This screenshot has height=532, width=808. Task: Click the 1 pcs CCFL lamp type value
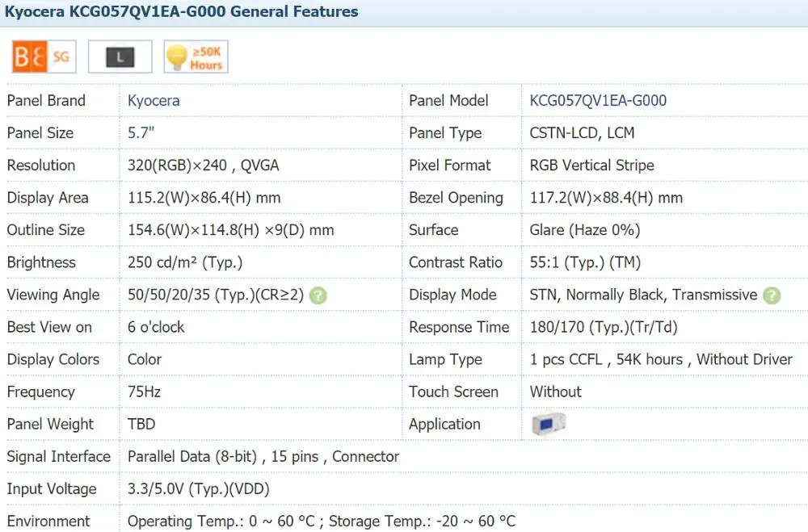click(660, 359)
